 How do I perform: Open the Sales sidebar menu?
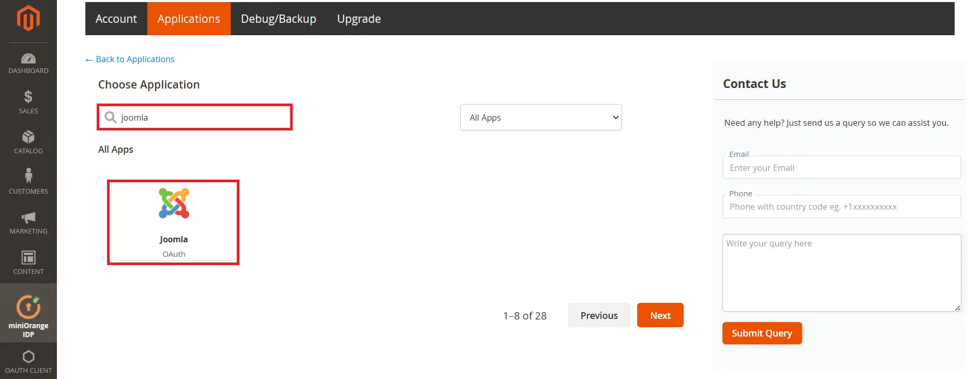[28, 102]
